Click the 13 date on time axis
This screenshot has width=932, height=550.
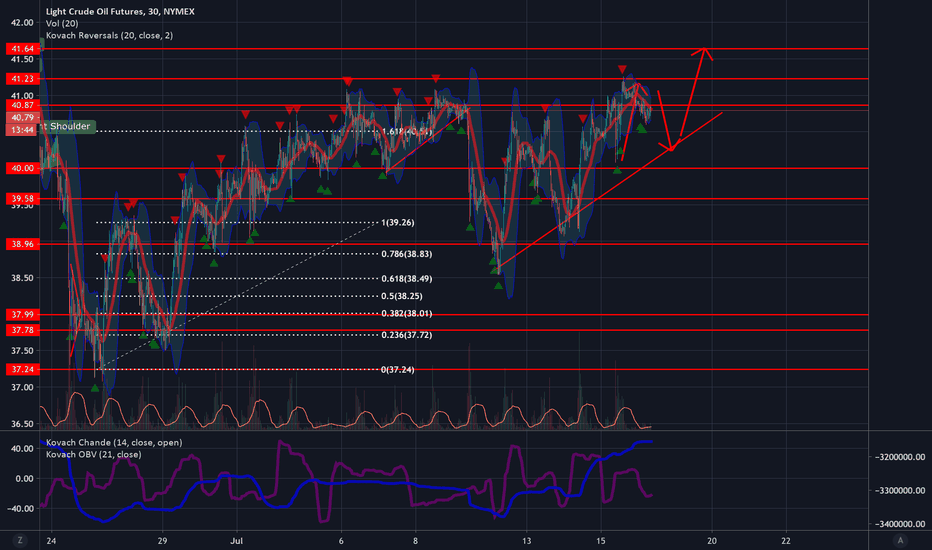[527, 541]
